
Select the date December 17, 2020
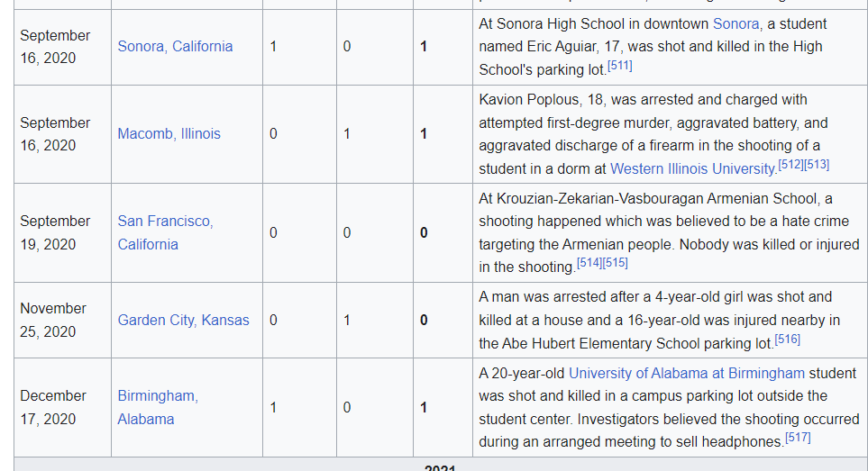click(x=53, y=407)
